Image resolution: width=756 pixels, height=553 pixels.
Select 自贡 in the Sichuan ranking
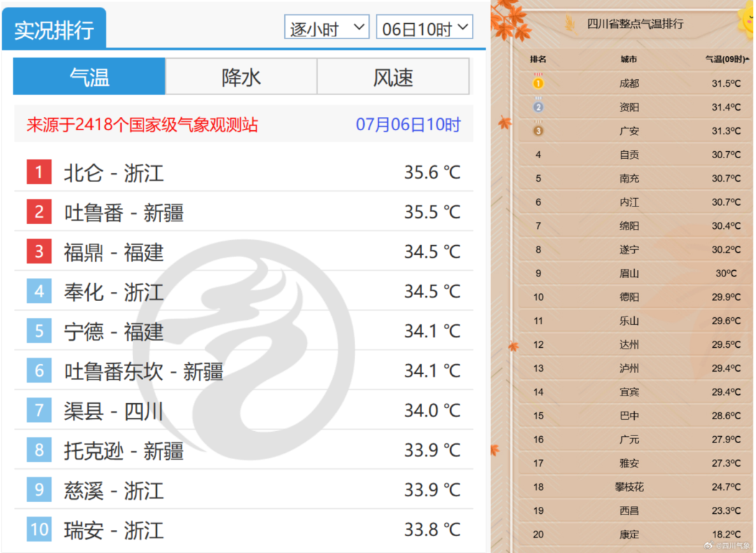click(629, 154)
